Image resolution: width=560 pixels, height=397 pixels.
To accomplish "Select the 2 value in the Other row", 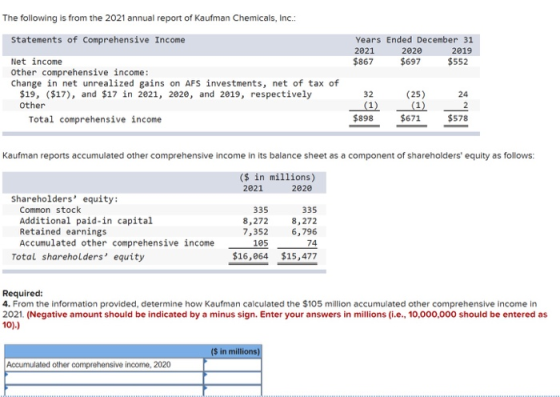I will (465, 106).
